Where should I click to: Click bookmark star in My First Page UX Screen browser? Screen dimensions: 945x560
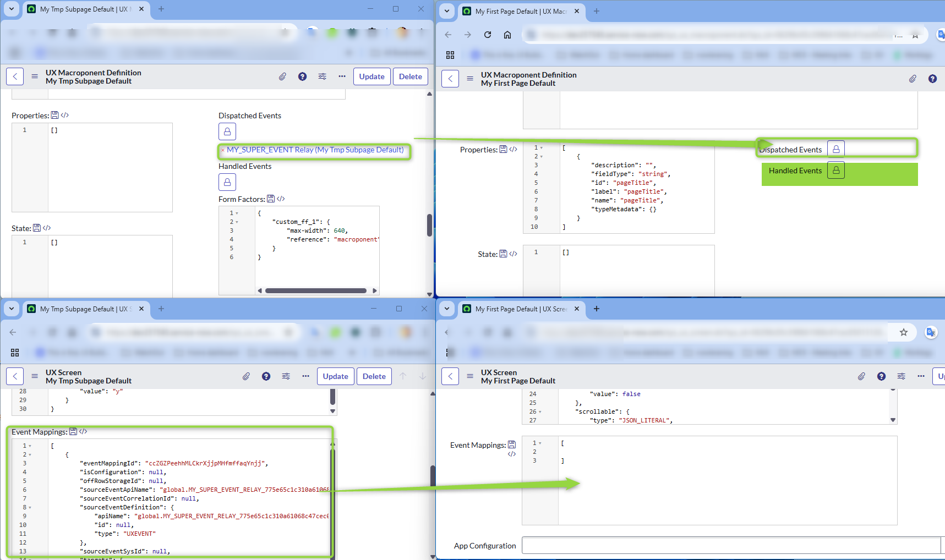[903, 332]
